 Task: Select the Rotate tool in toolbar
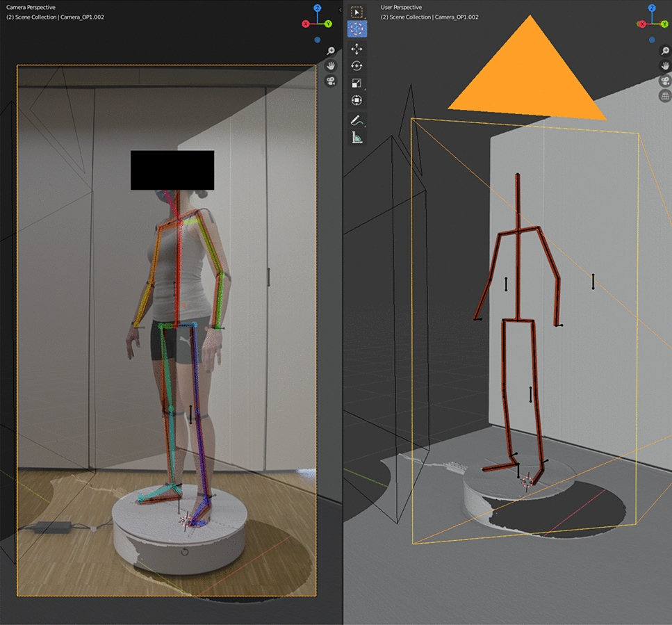click(x=357, y=66)
